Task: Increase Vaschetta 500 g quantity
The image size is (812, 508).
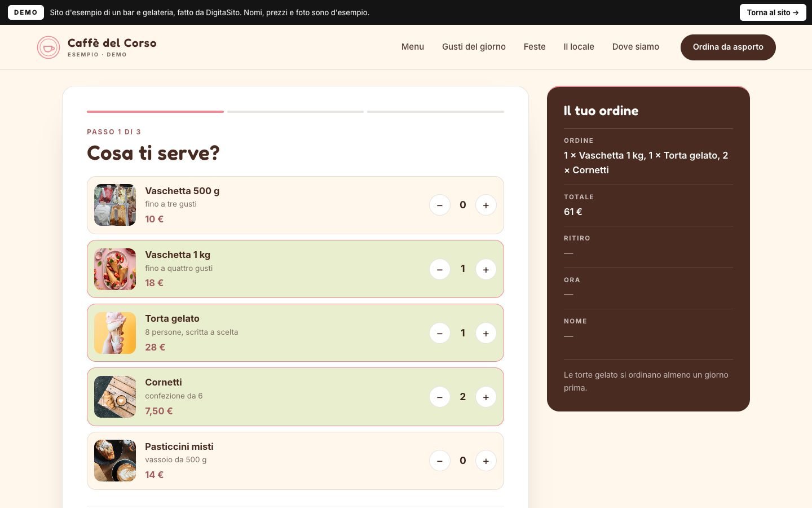Action: (x=486, y=205)
